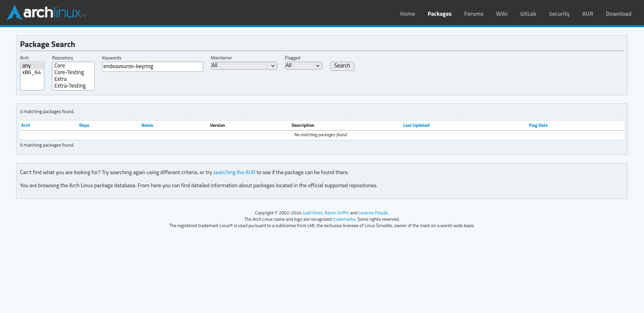Image resolution: width=644 pixels, height=313 pixels.
Task: Open Levente Polyák footer link
Action: [373, 213]
